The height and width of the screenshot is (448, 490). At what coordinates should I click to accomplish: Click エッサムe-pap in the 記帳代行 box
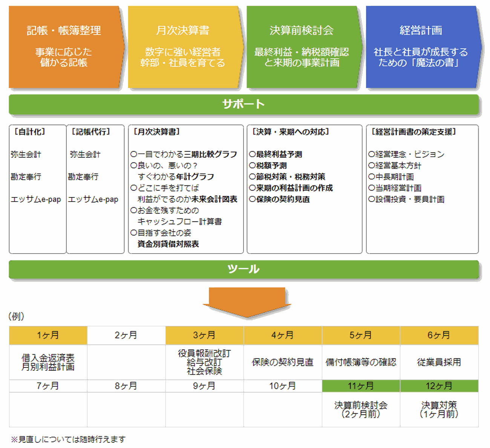point(93,199)
